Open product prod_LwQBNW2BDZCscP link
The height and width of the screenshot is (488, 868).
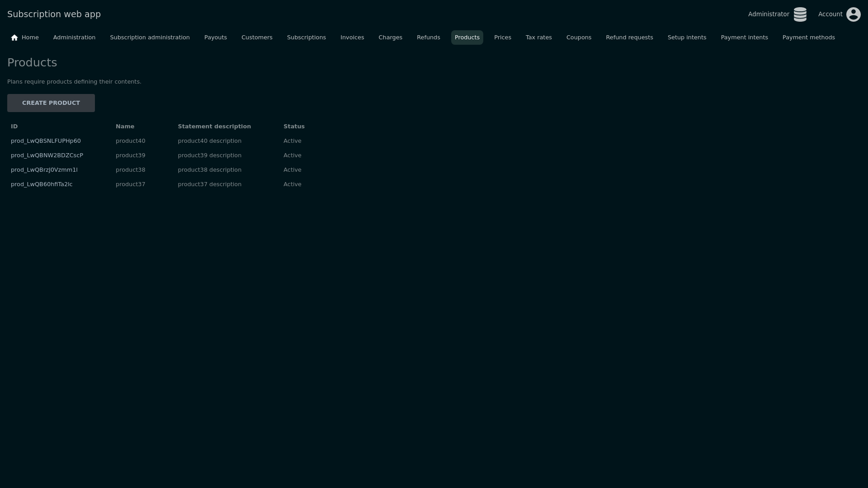coord(47,155)
